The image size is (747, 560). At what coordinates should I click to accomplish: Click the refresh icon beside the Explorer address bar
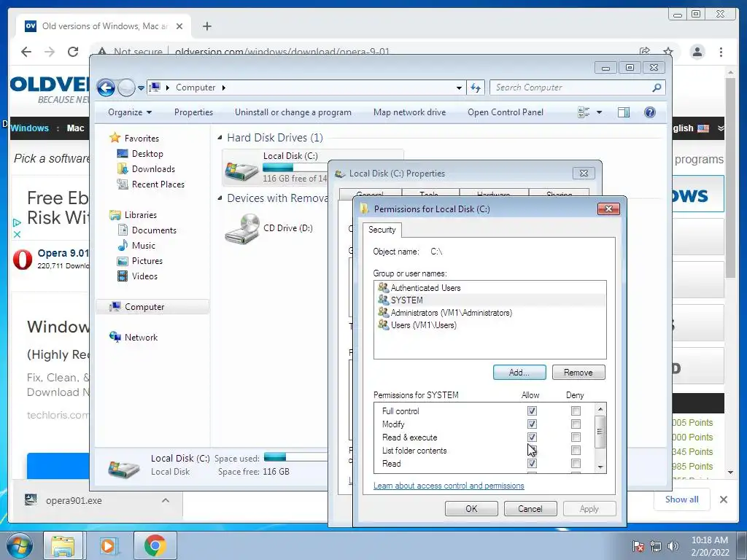(476, 87)
